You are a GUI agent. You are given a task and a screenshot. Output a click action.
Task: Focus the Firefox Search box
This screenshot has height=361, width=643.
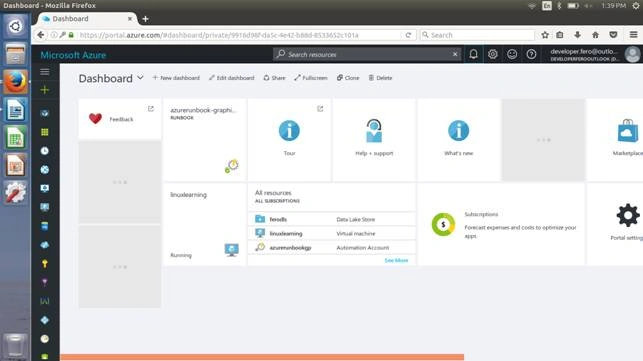478,35
